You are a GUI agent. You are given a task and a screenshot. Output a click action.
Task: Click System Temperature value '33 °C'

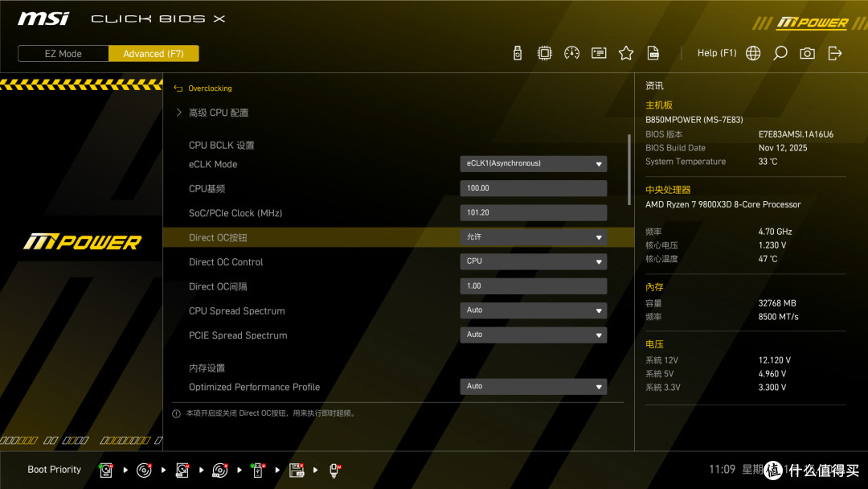[768, 162]
